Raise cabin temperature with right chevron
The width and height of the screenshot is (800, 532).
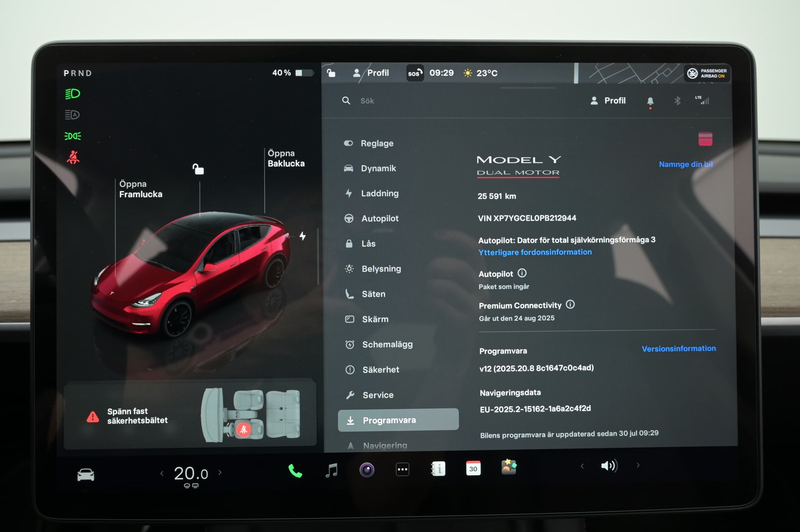click(220, 472)
